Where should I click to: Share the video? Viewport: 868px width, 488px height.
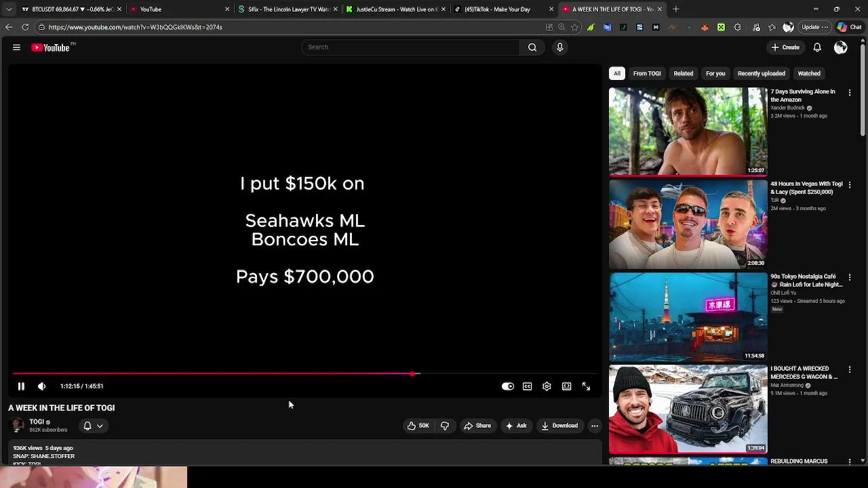(477, 426)
